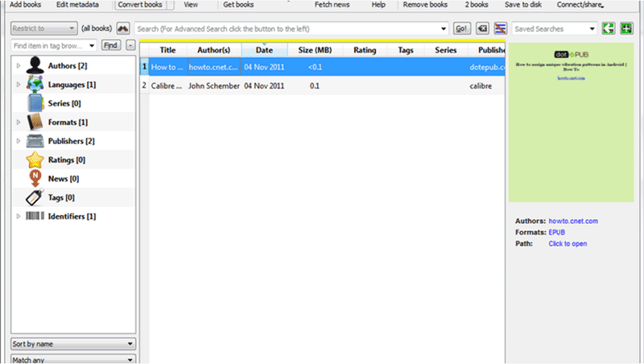Expand the Publishers tree node
The width and height of the screenshot is (644, 364).
coord(18,141)
